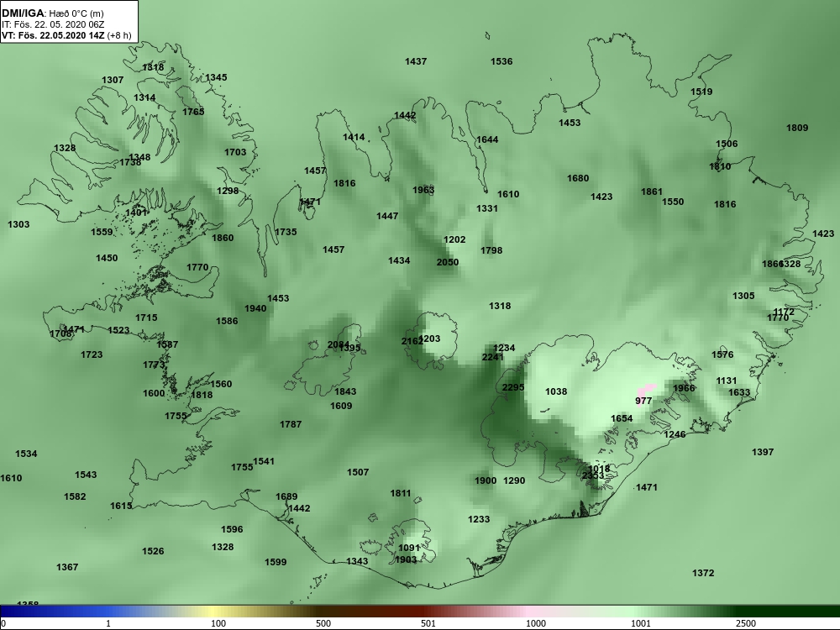
Task: Click the 'VT: Fös. 22.05.2020 14Z' line
Action: click(x=53, y=35)
